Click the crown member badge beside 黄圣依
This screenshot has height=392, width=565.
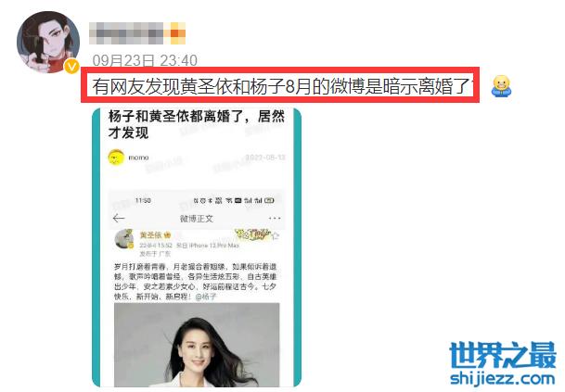tap(167, 235)
